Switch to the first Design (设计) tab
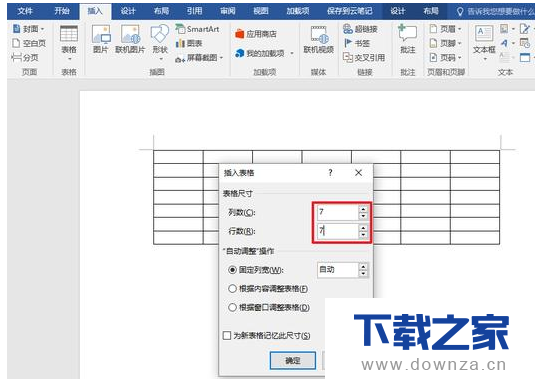Viewport: 535px width, 383px height. (128, 11)
